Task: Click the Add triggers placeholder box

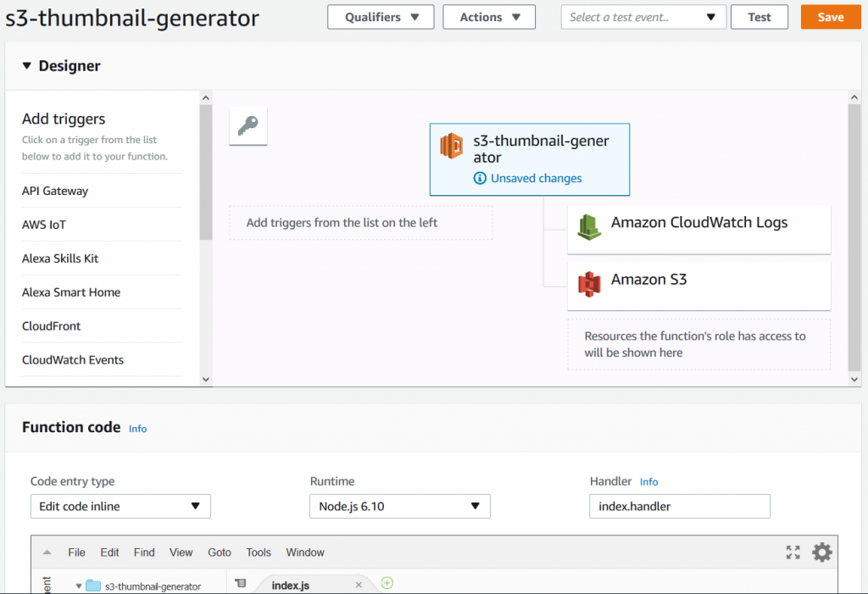Action: 361,223
